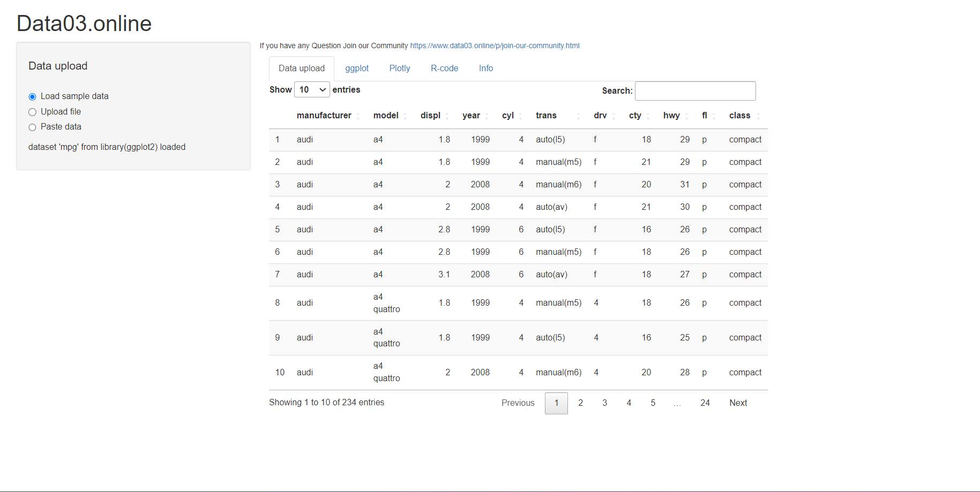The image size is (980, 492).
Task: Click displ value '3.1' in row 7
Action: pyautogui.click(x=444, y=275)
